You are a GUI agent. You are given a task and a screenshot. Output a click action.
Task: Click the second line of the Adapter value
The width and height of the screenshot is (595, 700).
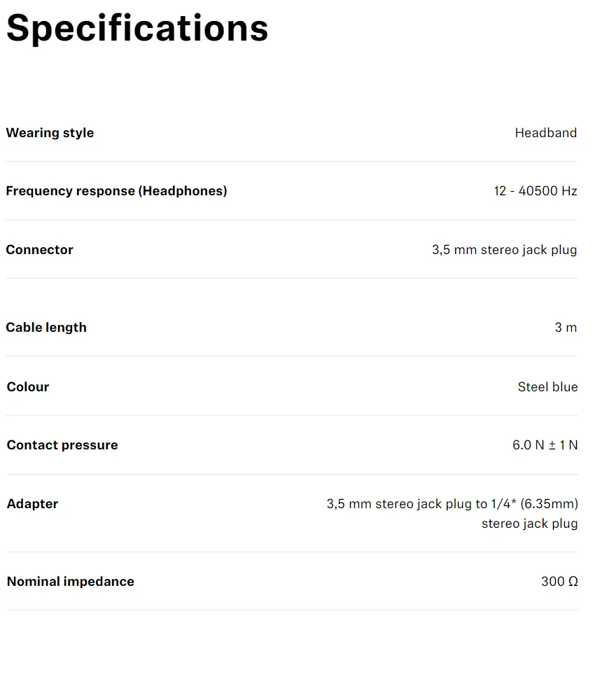click(529, 524)
